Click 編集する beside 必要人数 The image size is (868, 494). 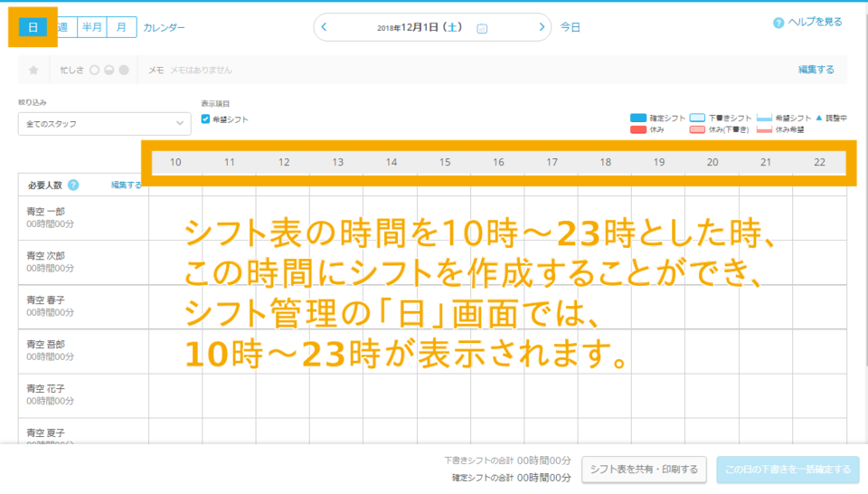coord(127,185)
